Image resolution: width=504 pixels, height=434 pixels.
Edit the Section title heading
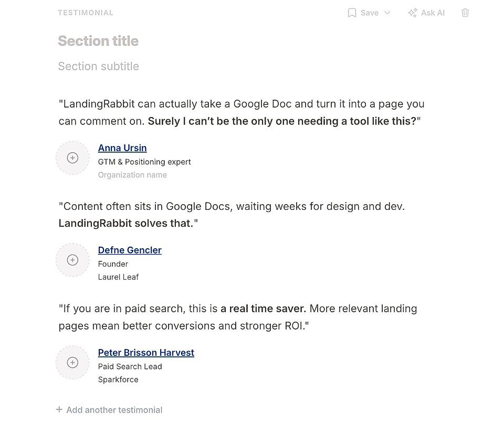coord(98,40)
